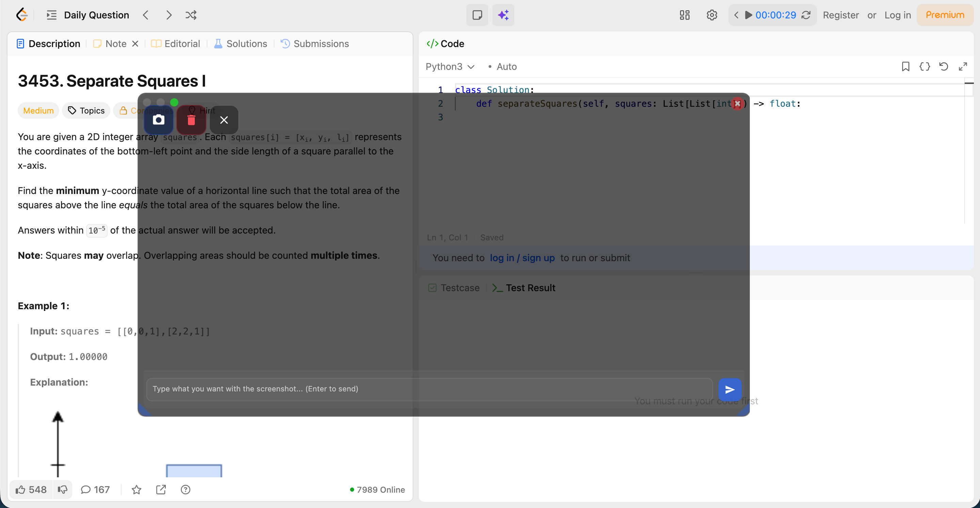Expand the Hint section
Image resolution: width=980 pixels, height=508 pixels.
pos(203,110)
